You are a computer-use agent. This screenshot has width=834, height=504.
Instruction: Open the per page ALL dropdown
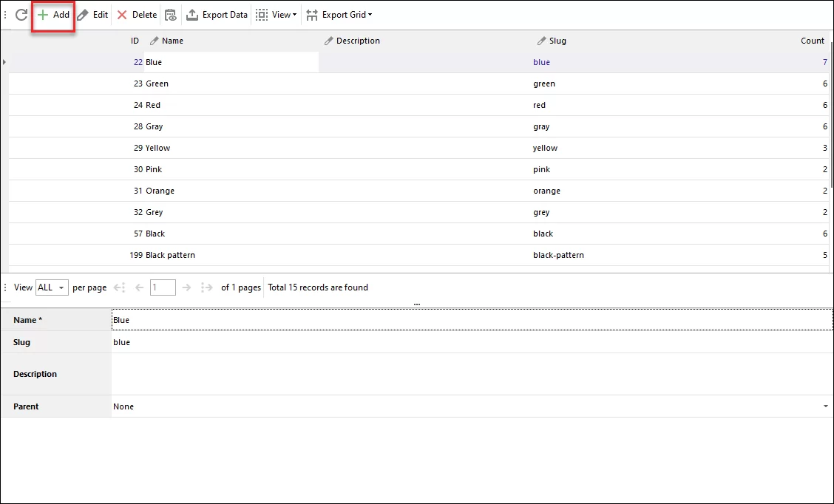tap(52, 287)
